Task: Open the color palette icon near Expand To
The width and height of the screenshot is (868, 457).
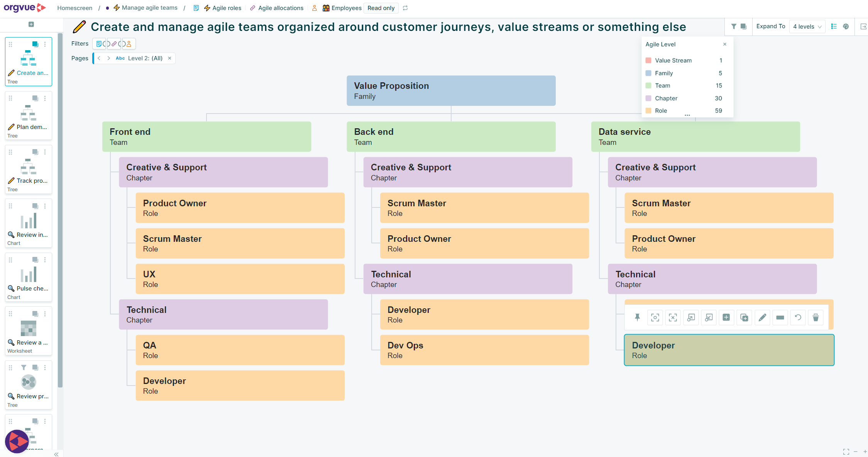Action: [846, 26]
